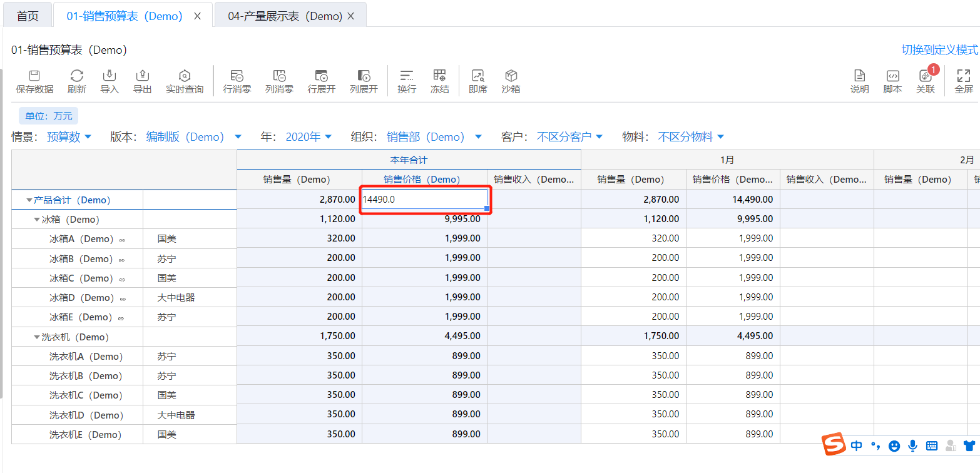Open the Import (导入) tool
Viewport: 980px width, 473px height.
110,76
